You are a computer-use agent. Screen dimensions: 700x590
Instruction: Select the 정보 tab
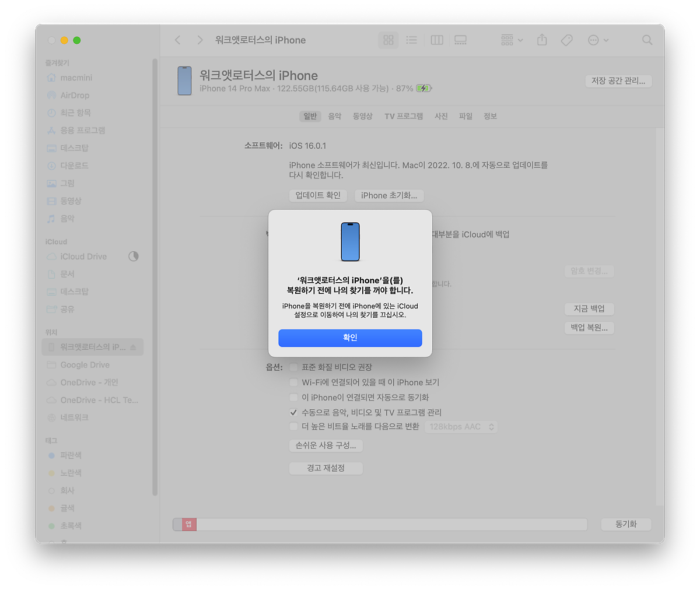490,116
